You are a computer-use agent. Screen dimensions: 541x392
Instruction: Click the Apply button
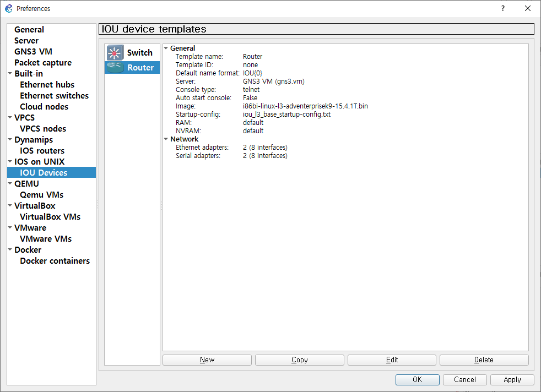512,379
